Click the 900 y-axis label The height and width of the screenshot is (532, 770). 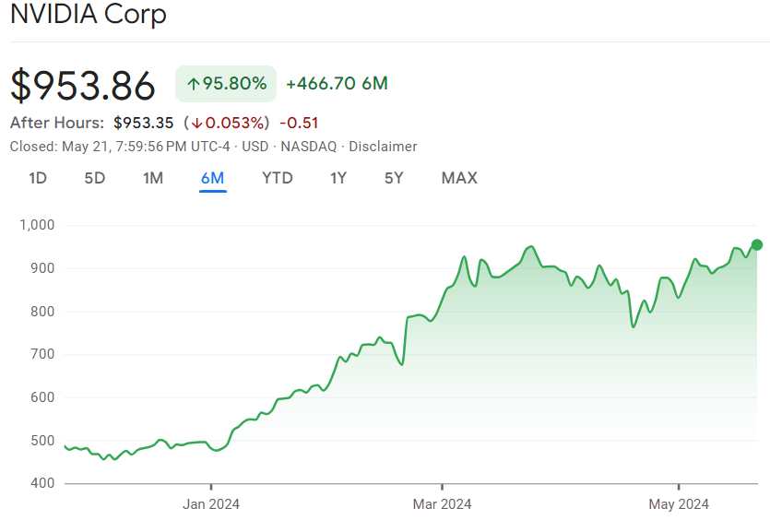(42, 268)
